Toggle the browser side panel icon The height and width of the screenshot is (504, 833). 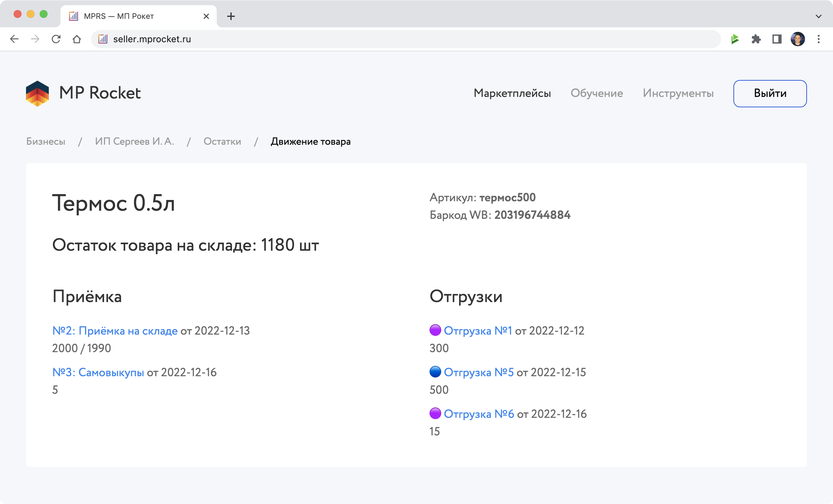pyautogui.click(x=777, y=39)
